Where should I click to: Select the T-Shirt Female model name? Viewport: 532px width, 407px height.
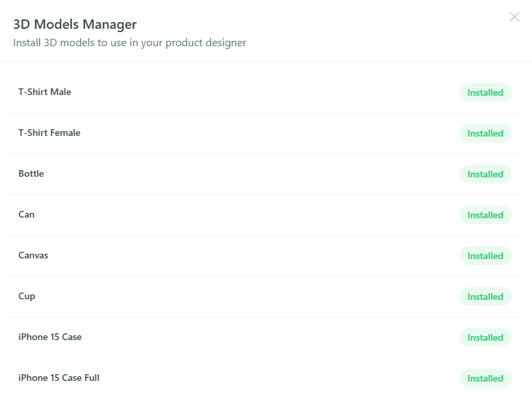(49, 133)
